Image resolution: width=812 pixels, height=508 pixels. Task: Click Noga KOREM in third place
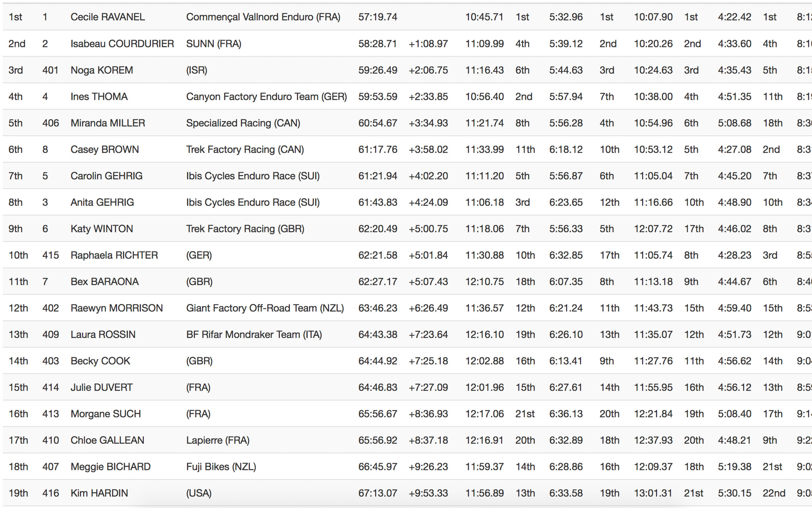pyautogui.click(x=101, y=70)
